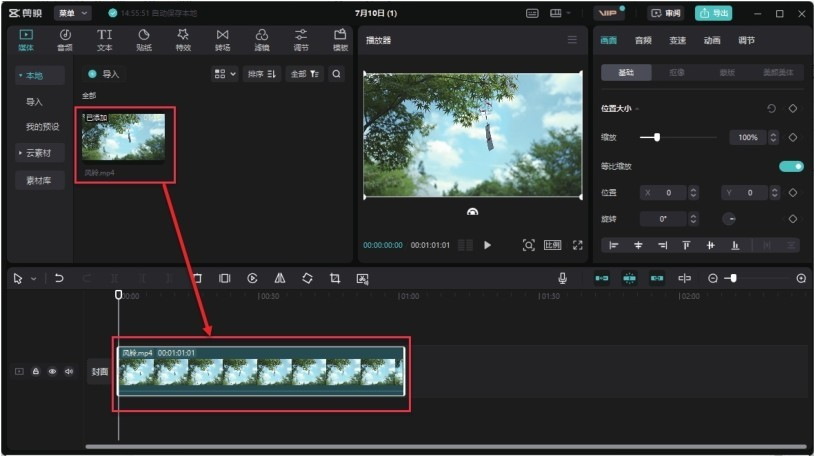
Task: Open the 转场 (Transitions) panel
Action: pyautogui.click(x=222, y=40)
